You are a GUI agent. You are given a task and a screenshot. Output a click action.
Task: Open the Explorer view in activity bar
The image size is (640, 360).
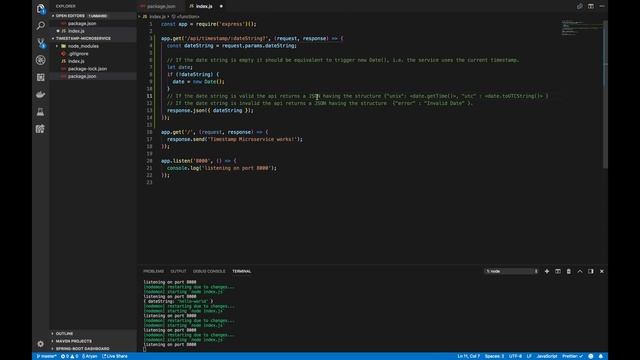pos(40,9)
